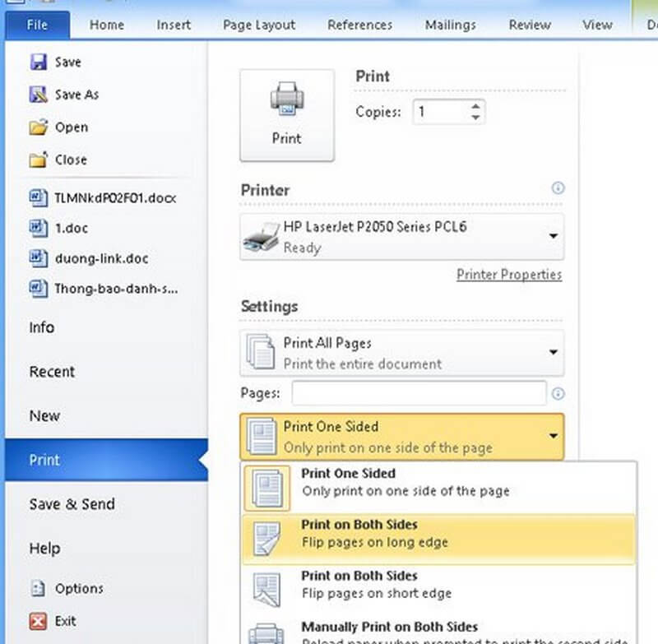Collapse the Print One Sided dropdown
Viewport: 658px width, 644px height.
click(553, 437)
